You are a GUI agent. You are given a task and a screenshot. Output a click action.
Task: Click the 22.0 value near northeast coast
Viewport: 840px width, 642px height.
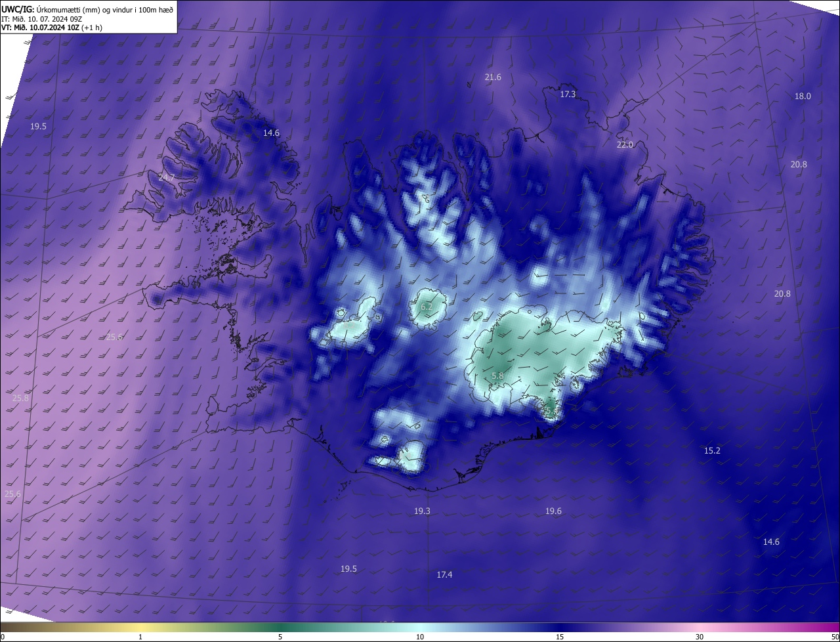click(x=625, y=145)
